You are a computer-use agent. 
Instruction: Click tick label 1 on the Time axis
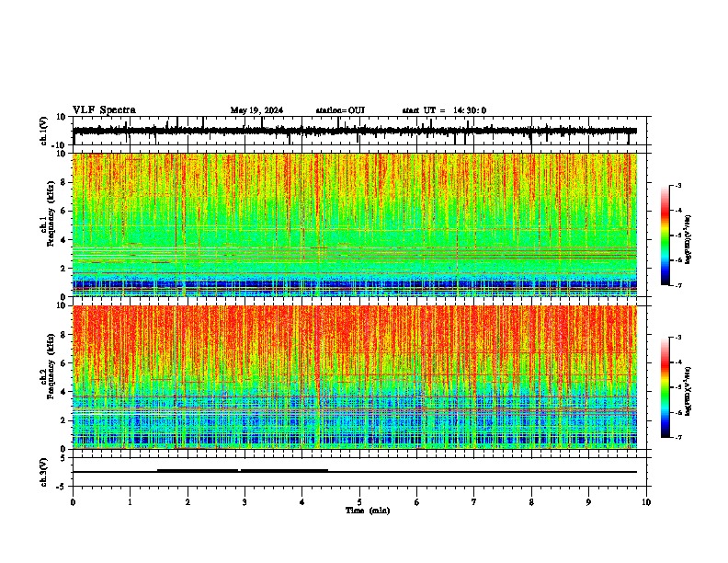coord(130,502)
